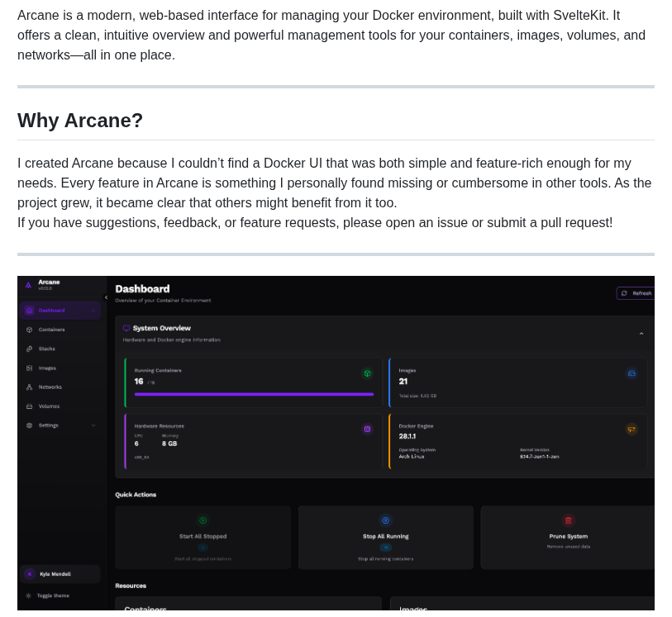Open the Dashboard menu item
The height and width of the screenshot is (617, 672).
pos(60,311)
